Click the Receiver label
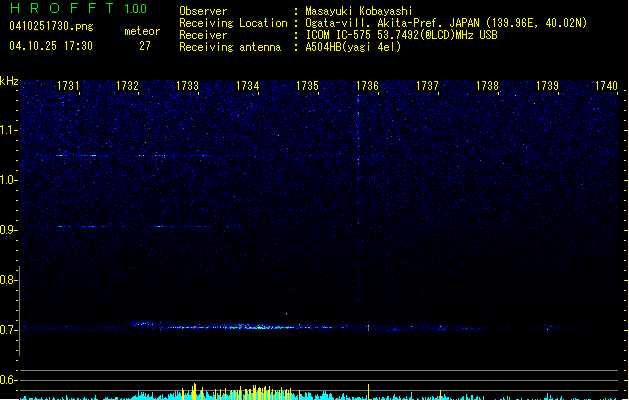The height and width of the screenshot is (400, 629). [203, 35]
